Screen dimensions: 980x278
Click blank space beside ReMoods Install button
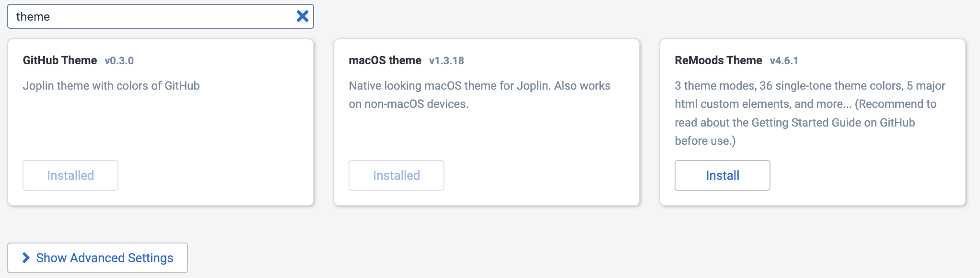point(863,175)
